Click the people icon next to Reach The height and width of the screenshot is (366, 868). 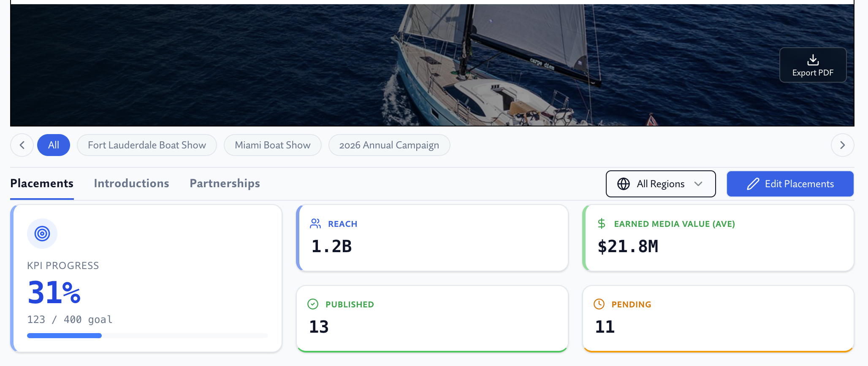click(315, 224)
